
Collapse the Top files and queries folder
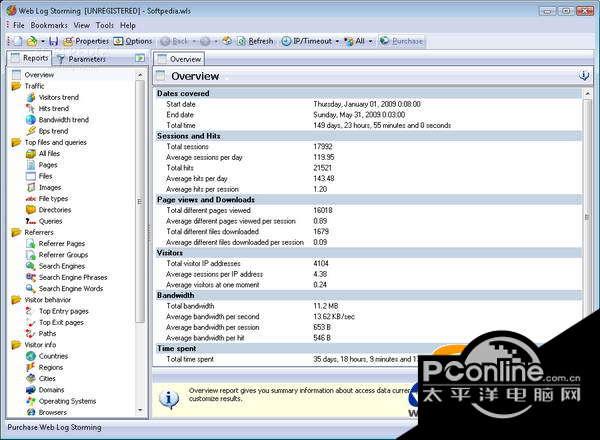coord(16,142)
